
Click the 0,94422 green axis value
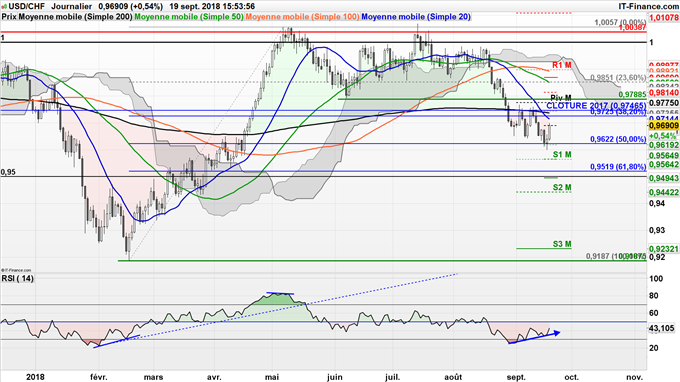pos(664,192)
